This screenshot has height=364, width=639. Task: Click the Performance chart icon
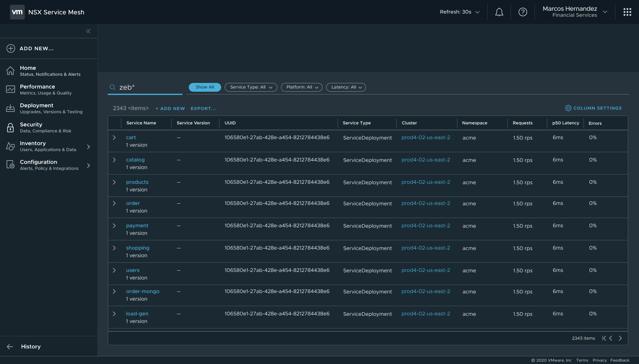10,89
